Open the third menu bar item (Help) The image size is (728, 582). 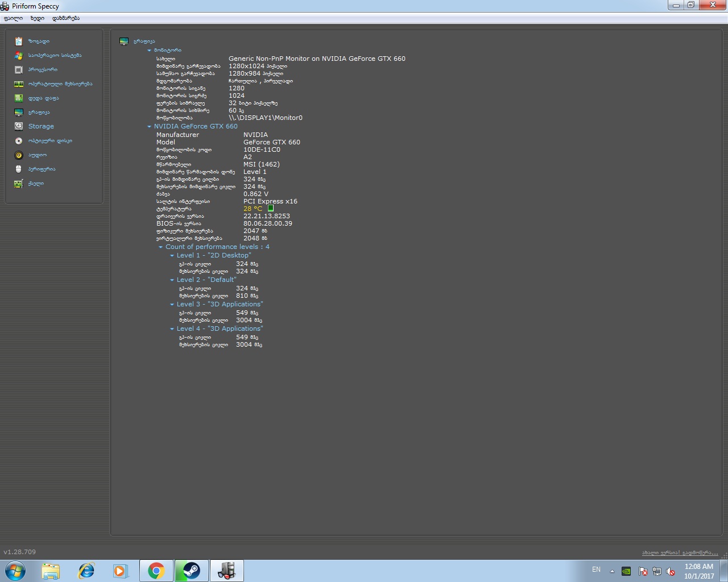click(66, 18)
